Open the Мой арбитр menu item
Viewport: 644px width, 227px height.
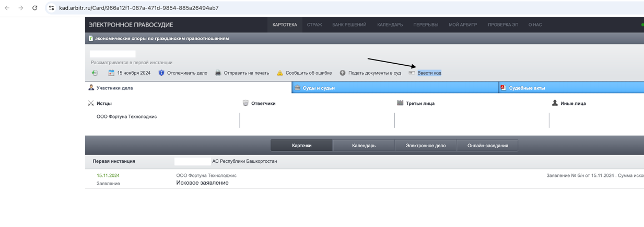coord(463,25)
